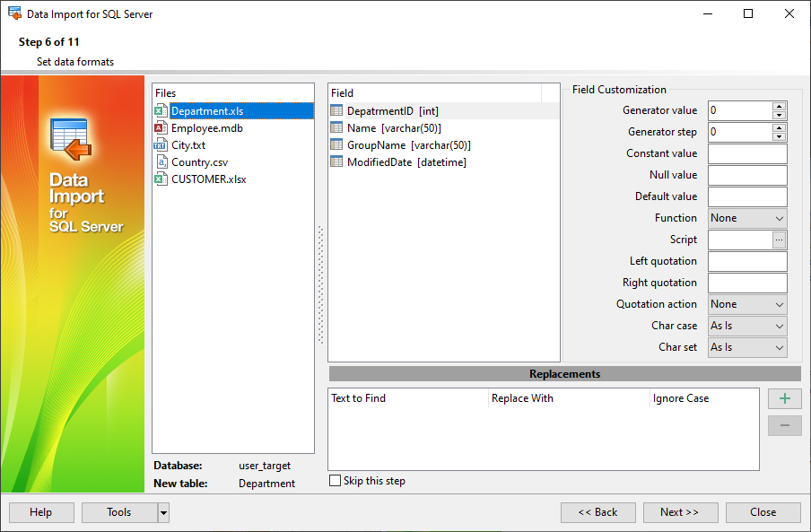811x532 pixels.
Task: Select the CUSTOMER.xlsx file icon
Action: pos(163,179)
